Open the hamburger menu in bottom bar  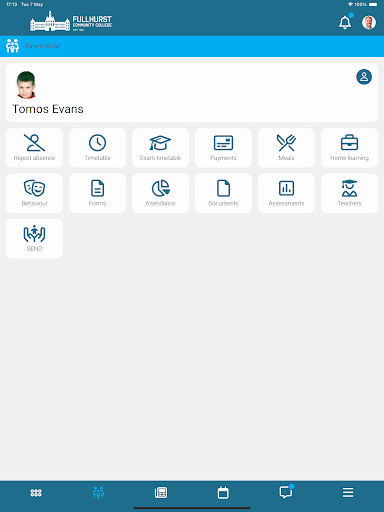[348, 492]
